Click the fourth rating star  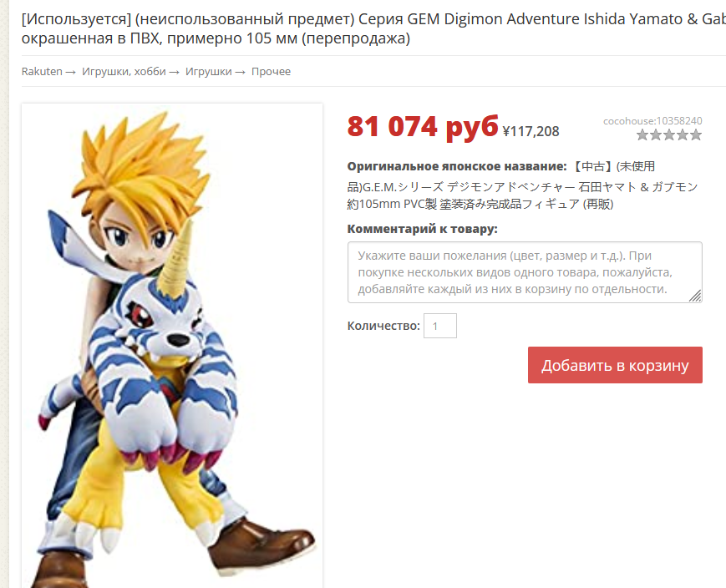tap(683, 135)
